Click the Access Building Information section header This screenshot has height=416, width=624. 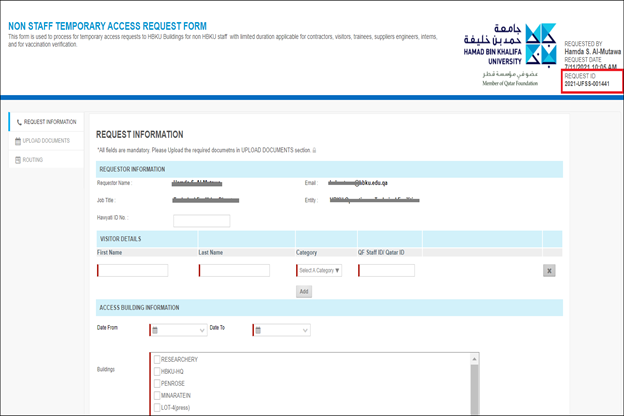click(330, 308)
